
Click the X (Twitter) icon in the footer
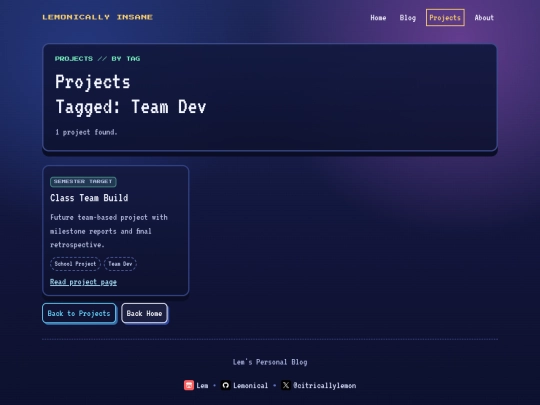(x=285, y=385)
